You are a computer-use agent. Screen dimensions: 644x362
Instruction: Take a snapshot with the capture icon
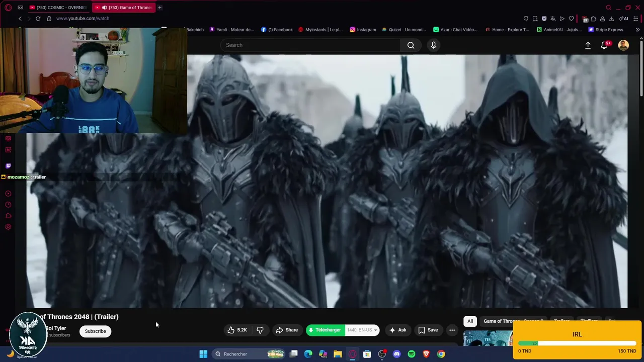pyautogui.click(x=535, y=19)
